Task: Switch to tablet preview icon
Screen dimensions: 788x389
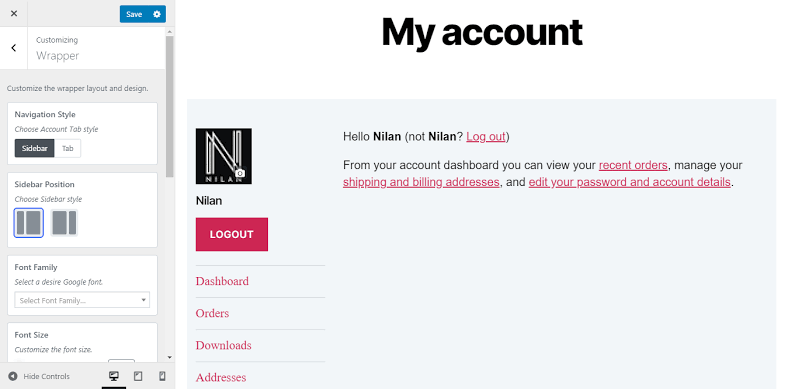Action: [x=138, y=376]
